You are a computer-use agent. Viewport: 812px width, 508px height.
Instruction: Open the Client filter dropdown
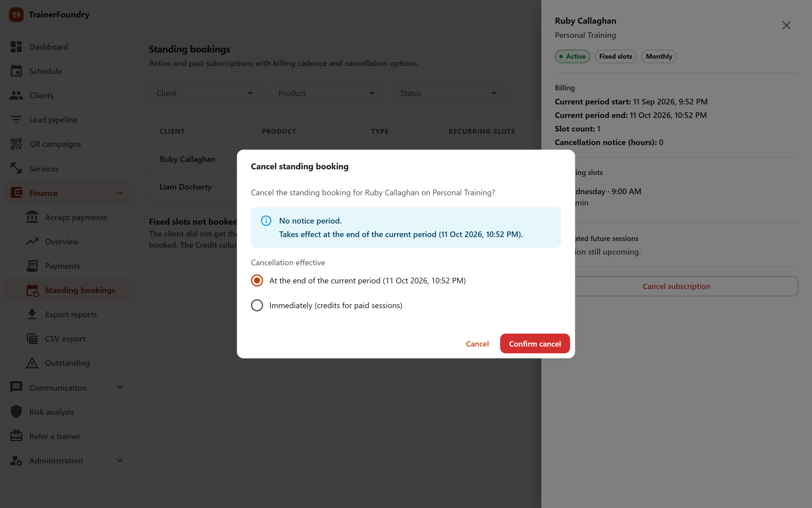click(205, 93)
